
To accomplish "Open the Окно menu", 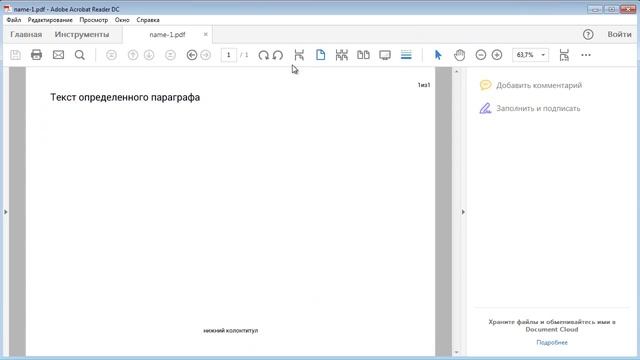I will [x=122, y=20].
